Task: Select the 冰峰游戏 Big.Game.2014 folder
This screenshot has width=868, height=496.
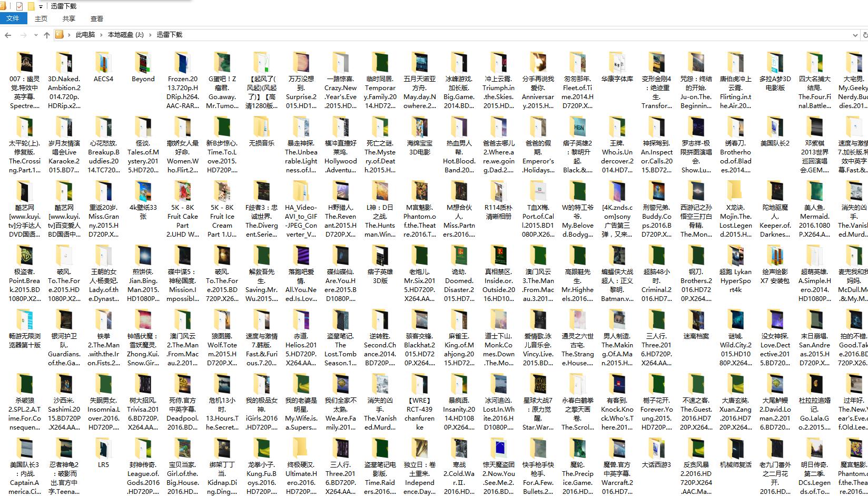Action: point(459,81)
